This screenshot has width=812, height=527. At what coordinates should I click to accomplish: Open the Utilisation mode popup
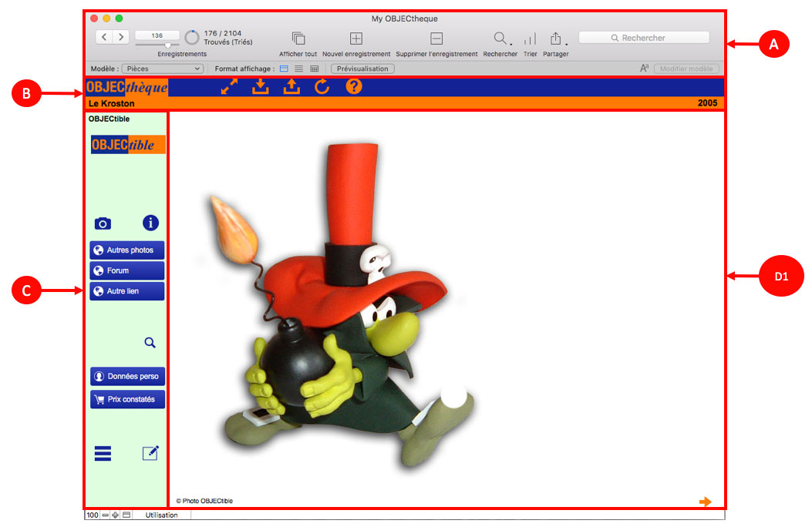162,515
